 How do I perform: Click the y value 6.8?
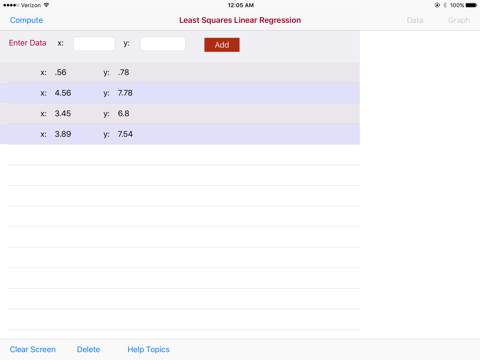123,114
